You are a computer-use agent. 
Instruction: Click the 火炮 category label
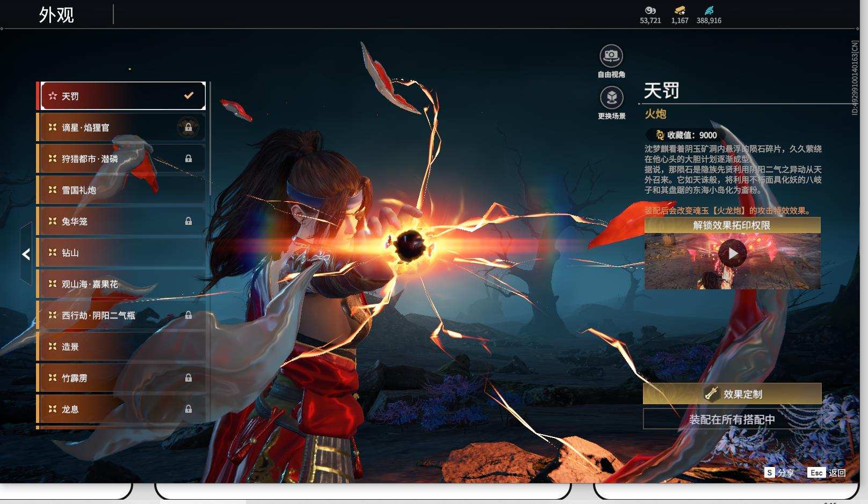point(655,114)
